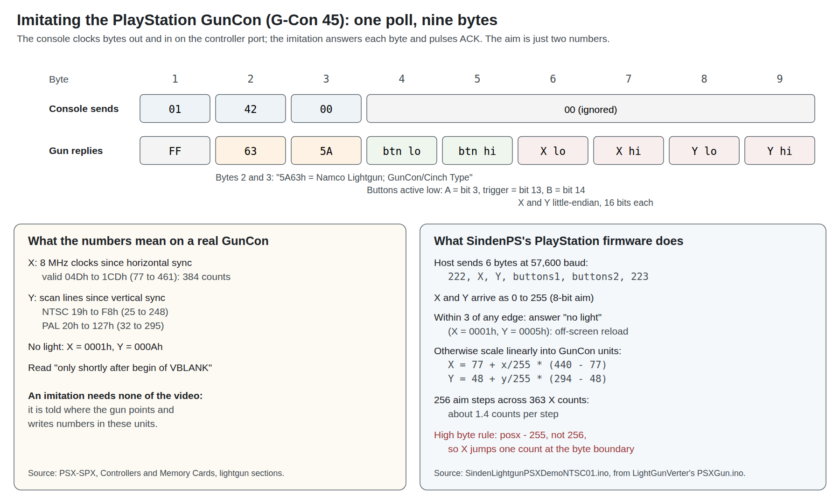Viewport: 840px width, 504px height.
Task: Click 'Source: SindenLightgunPSXDemoNTSC01.ino' line
Action: click(589, 473)
